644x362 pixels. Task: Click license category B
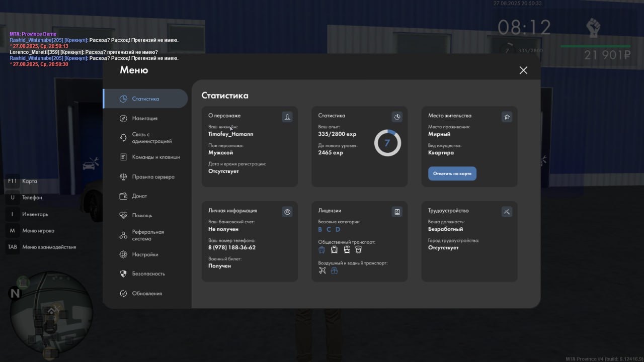pyautogui.click(x=320, y=229)
